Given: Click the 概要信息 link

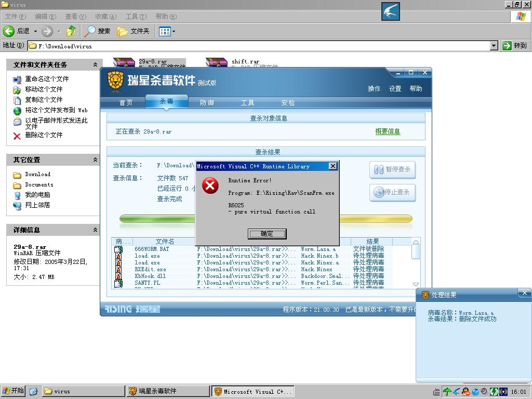Looking at the screenshot, I should [x=388, y=131].
